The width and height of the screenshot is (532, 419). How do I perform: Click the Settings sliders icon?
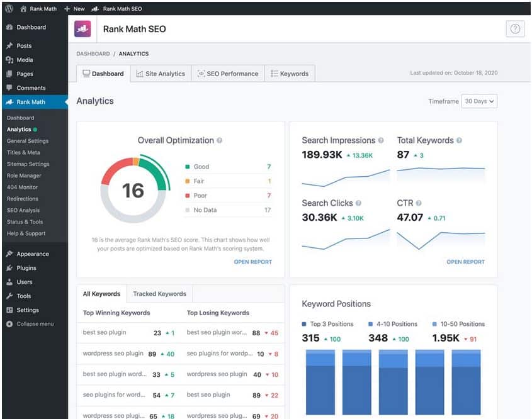pos(9,310)
